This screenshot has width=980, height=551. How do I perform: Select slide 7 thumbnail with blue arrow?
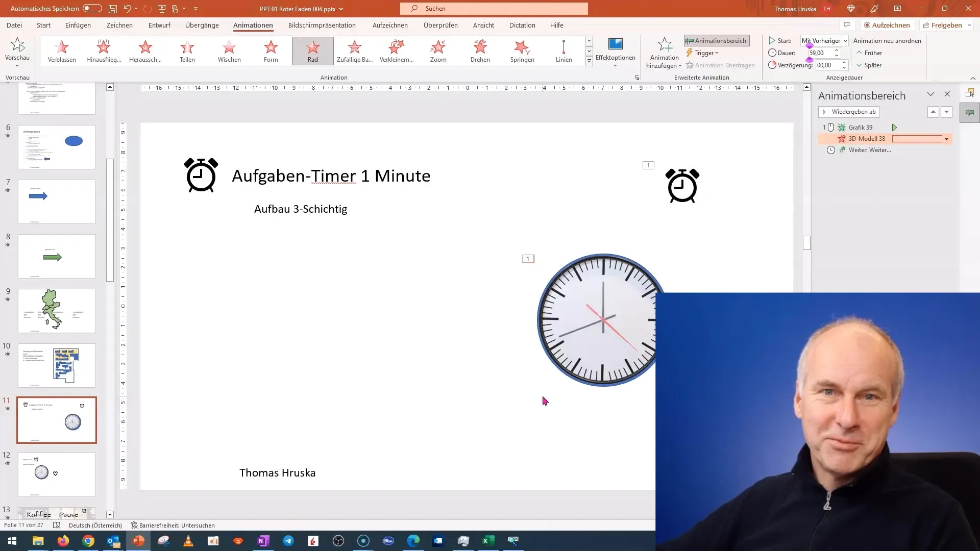(x=57, y=202)
